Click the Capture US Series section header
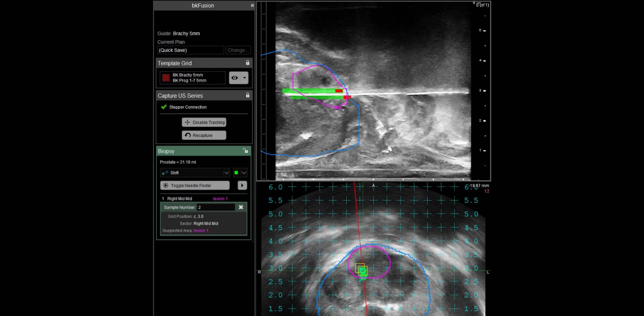This screenshot has height=316, width=644. (204, 95)
